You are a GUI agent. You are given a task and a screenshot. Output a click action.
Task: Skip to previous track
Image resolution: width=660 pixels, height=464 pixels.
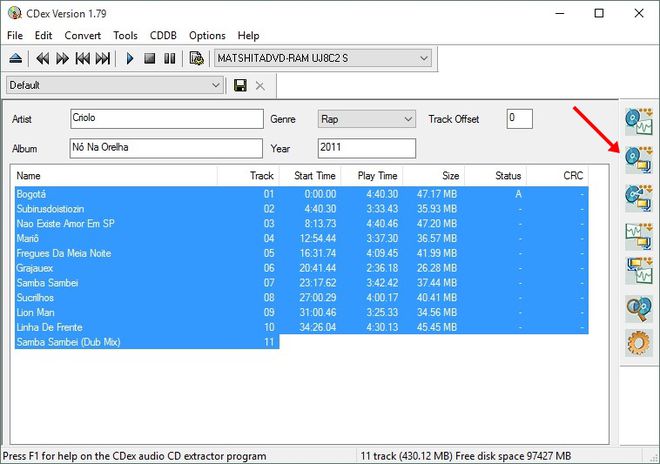point(82,58)
